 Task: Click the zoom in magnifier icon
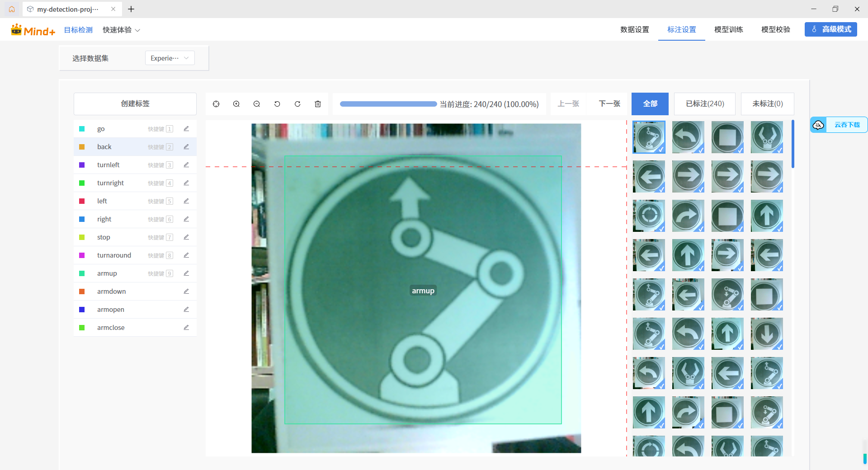coord(236,104)
